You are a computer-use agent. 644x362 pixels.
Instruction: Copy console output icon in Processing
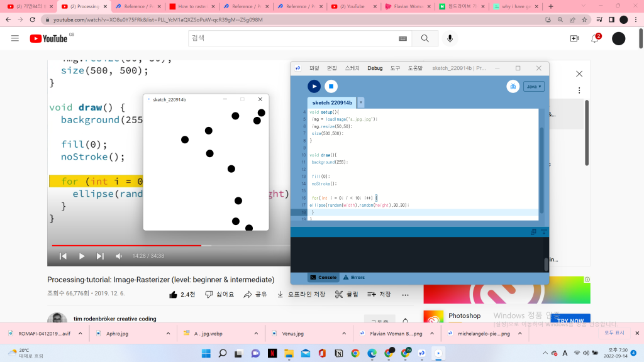pyautogui.click(x=533, y=232)
